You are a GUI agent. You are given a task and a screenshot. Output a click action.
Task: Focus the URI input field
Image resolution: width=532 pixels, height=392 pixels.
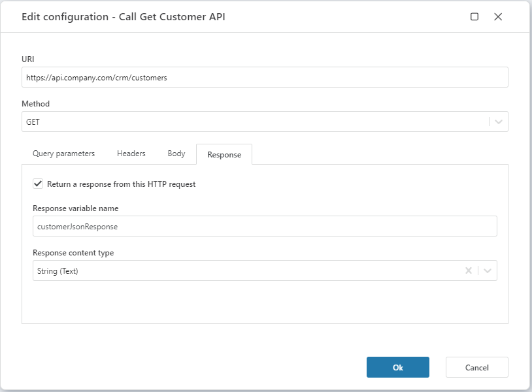pos(265,77)
